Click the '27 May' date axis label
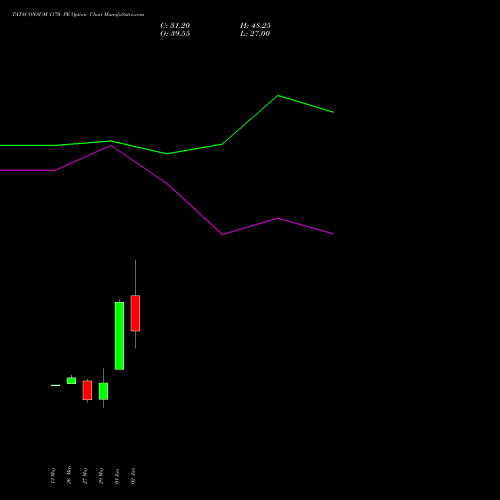 click(x=85, y=475)
